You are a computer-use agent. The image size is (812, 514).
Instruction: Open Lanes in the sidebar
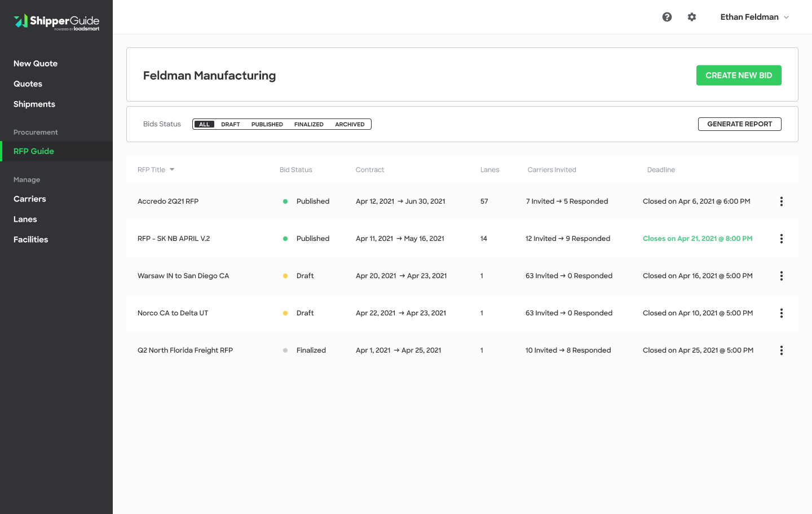click(x=25, y=219)
